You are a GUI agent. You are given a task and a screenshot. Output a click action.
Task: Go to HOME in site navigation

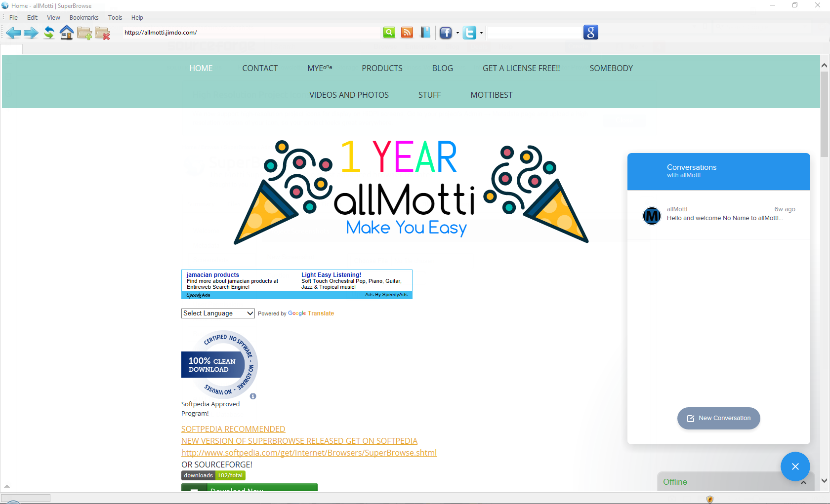[201, 68]
